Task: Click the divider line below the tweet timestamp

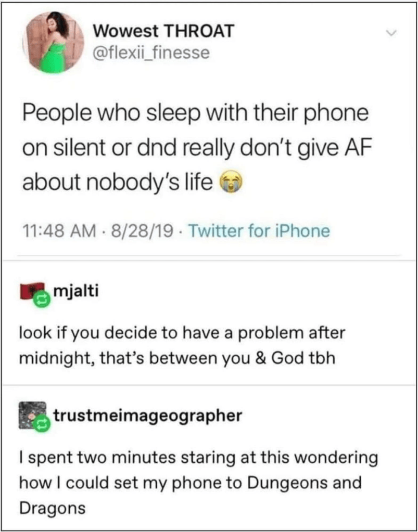Action: (209, 255)
